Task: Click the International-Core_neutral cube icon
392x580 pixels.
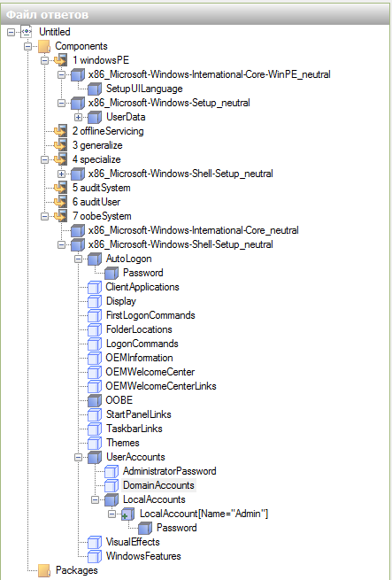Action: pyautogui.click(x=78, y=230)
